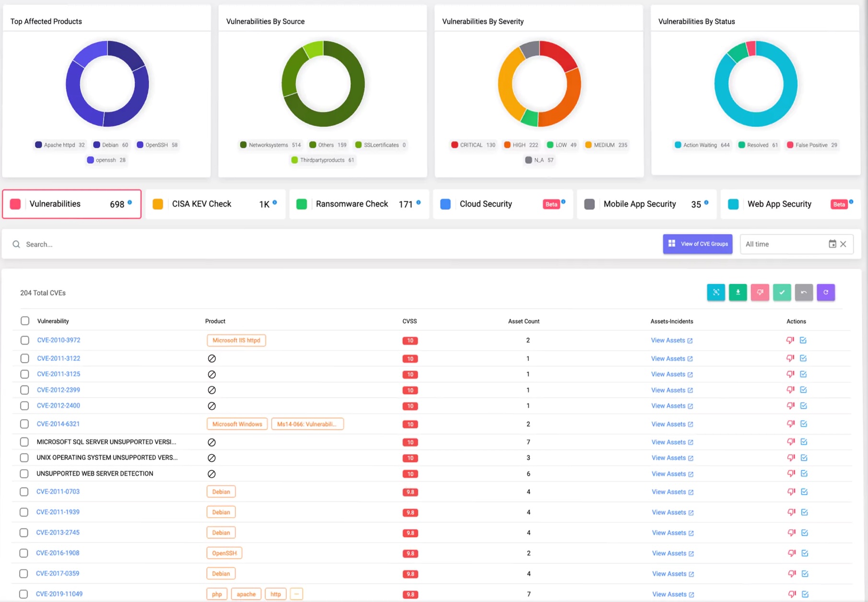Click resolve icon for CVE-2012-2400
The height and width of the screenshot is (602, 868).
pos(804,406)
